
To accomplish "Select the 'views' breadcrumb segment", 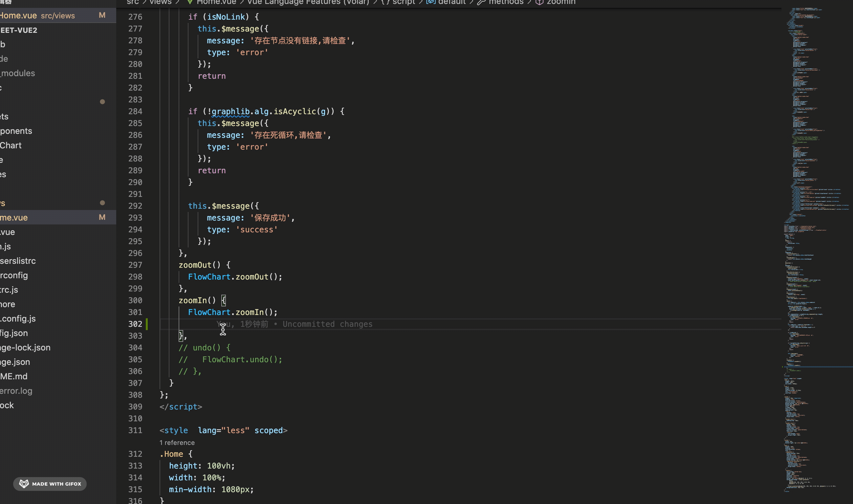I will point(161,2).
